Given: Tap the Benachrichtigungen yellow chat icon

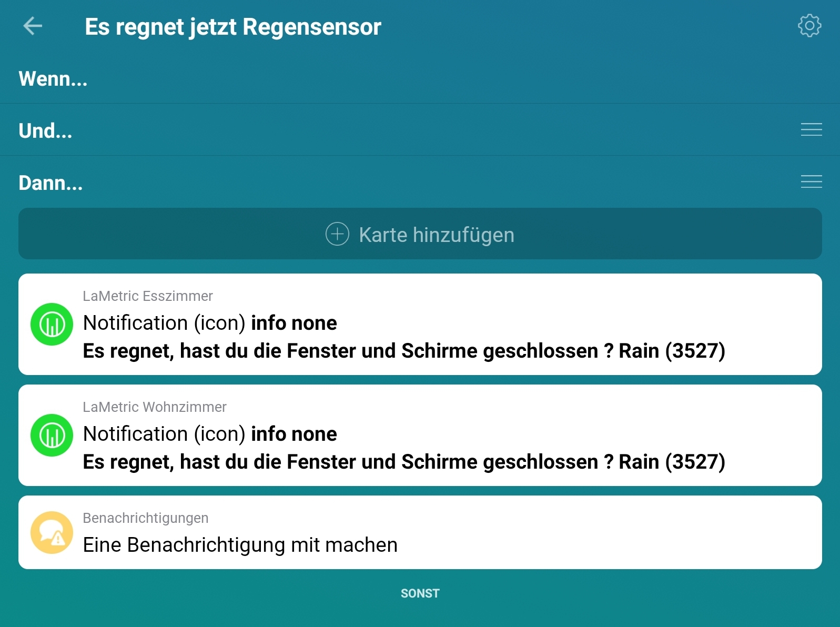Looking at the screenshot, I should (x=52, y=532).
